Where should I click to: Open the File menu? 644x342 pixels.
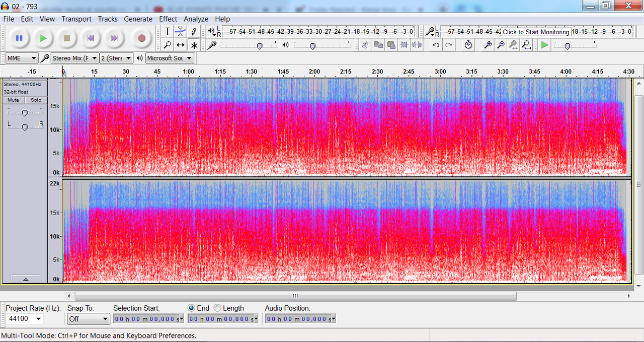[9, 19]
